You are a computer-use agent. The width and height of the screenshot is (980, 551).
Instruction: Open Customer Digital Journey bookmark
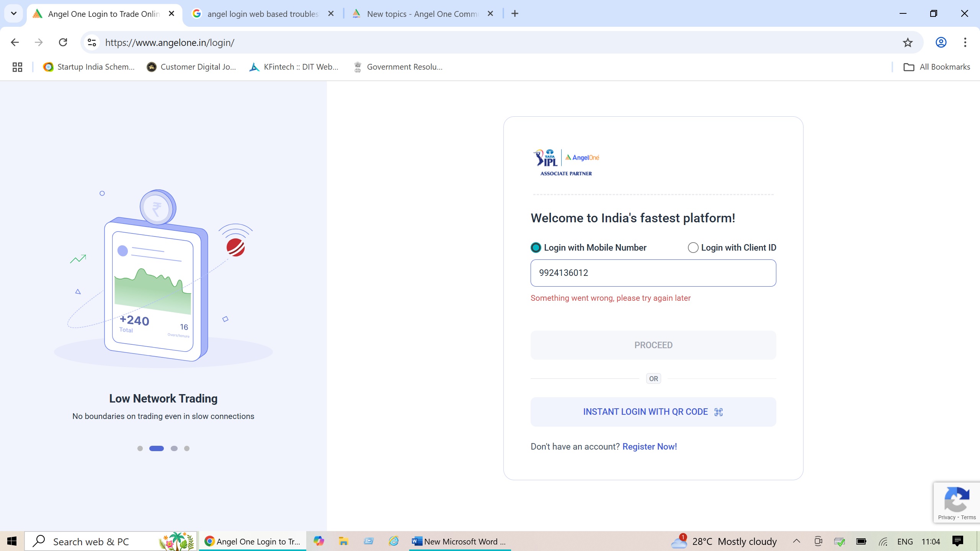click(191, 67)
